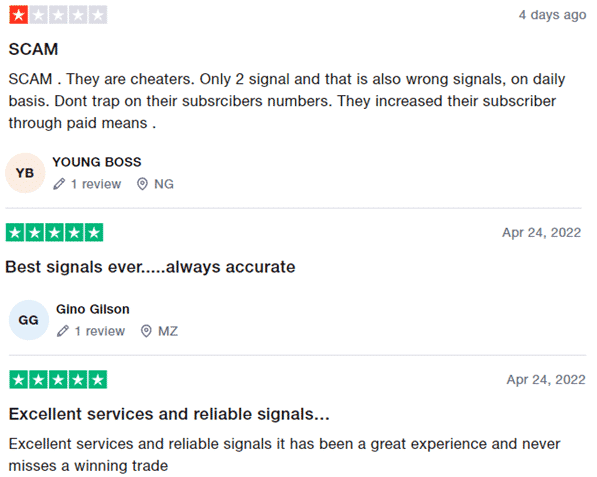The height and width of the screenshot is (477, 597).
Task: Click the '4 days ago' timestamp
Action: point(552,15)
